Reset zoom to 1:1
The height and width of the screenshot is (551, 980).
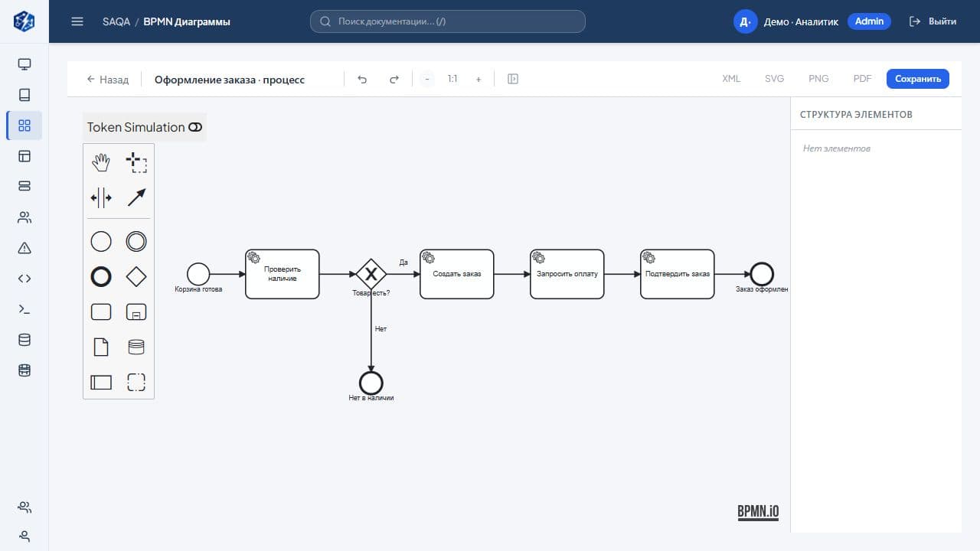coord(452,79)
